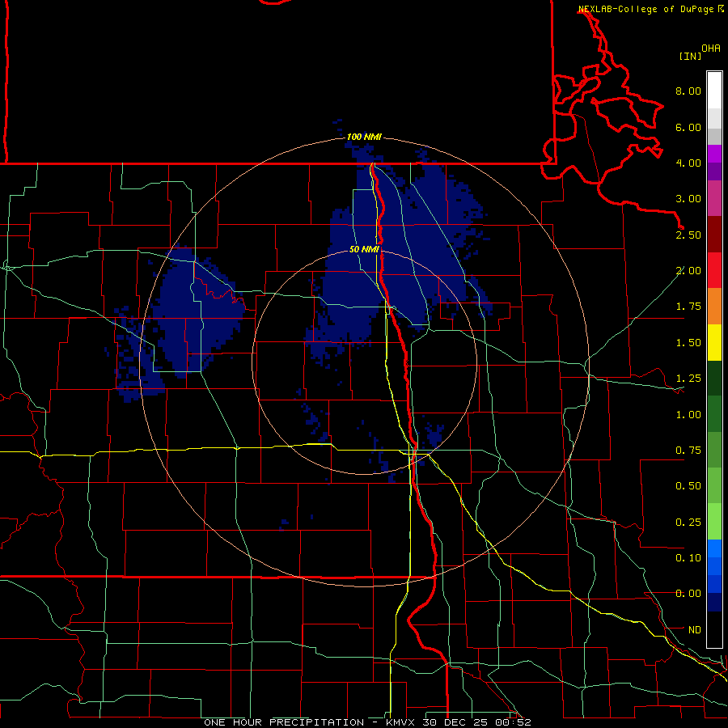Click the 4.00 legend value

pos(688,163)
